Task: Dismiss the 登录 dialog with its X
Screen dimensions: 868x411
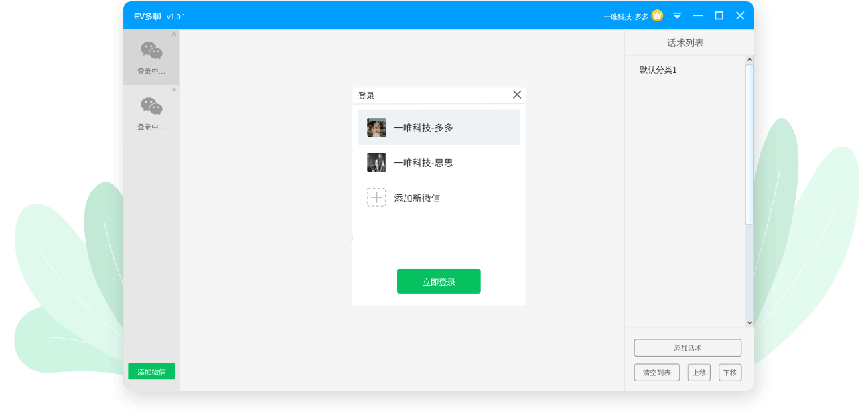Action: click(x=517, y=95)
